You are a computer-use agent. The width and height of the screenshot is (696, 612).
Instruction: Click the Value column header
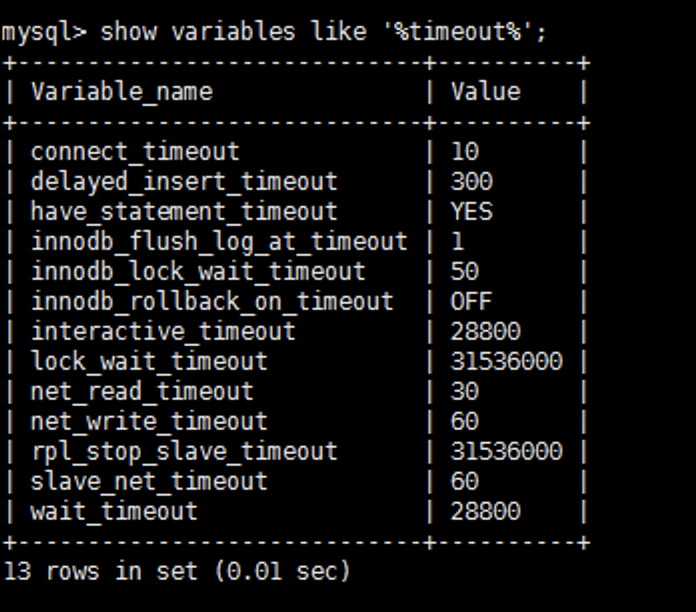pos(485,92)
